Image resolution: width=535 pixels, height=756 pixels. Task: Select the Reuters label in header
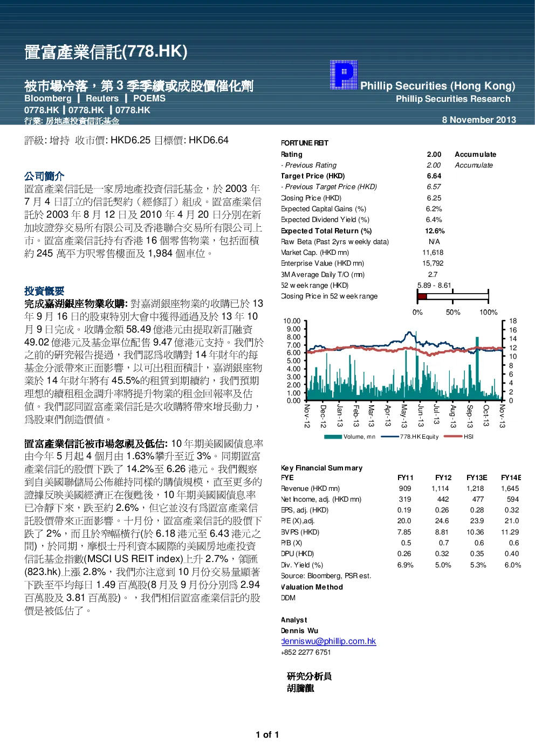[102, 99]
